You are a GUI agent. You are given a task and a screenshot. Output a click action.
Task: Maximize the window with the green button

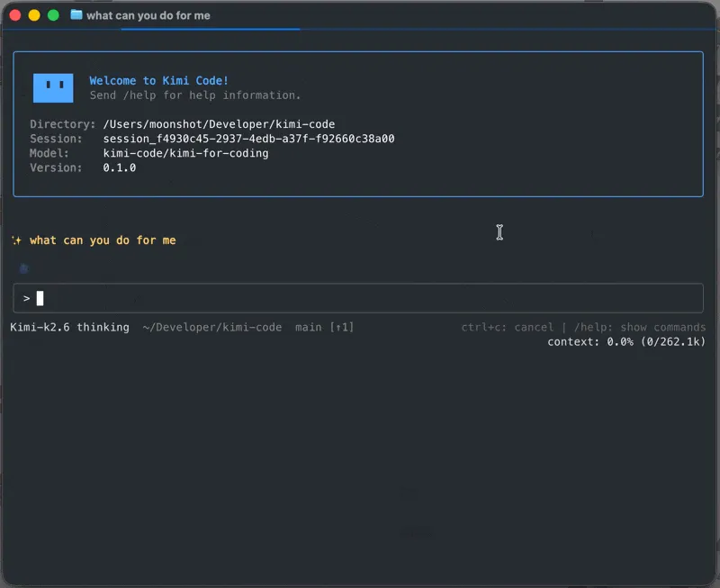pyautogui.click(x=53, y=15)
